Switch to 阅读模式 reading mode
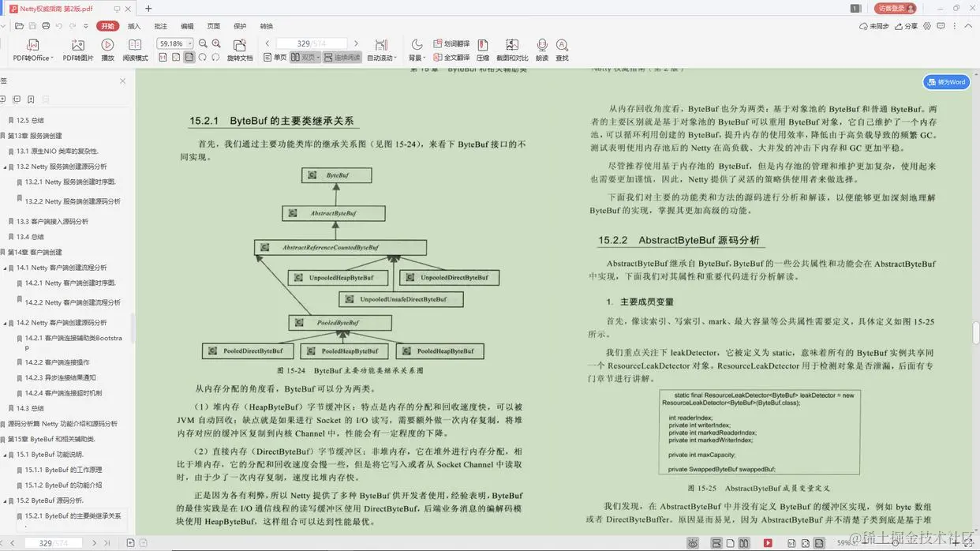 [x=135, y=50]
